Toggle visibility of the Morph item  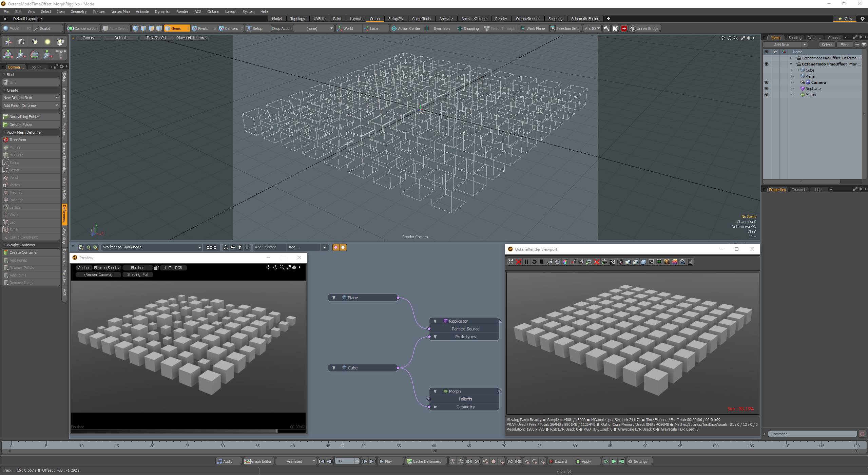(766, 95)
